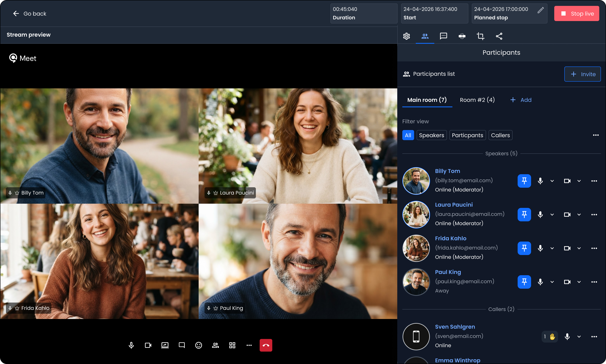Filter list by Speakers

[x=431, y=135]
